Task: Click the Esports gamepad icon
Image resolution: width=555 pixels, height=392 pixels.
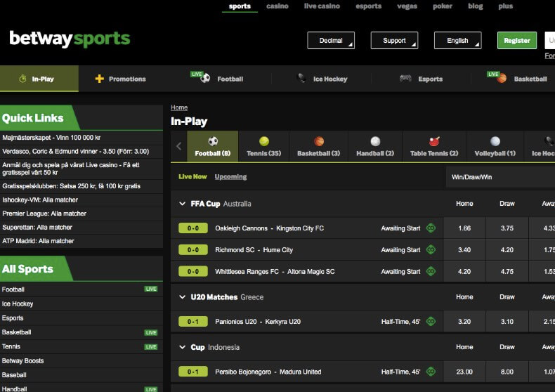Action: (x=405, y=78)
